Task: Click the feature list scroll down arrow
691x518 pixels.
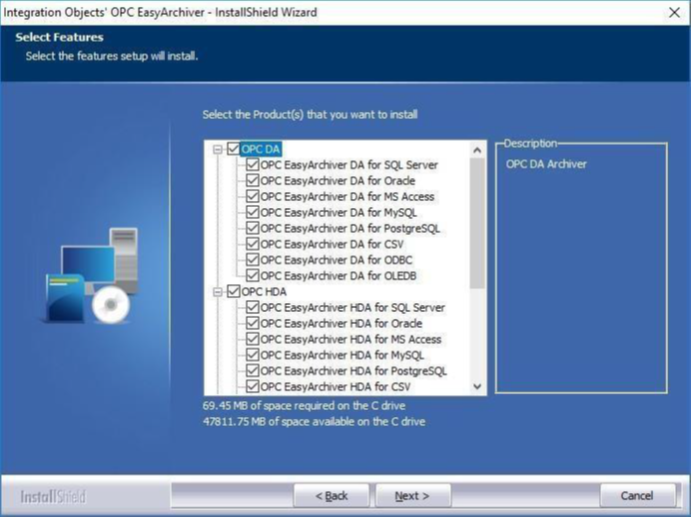Action: (x=477, y=387)
